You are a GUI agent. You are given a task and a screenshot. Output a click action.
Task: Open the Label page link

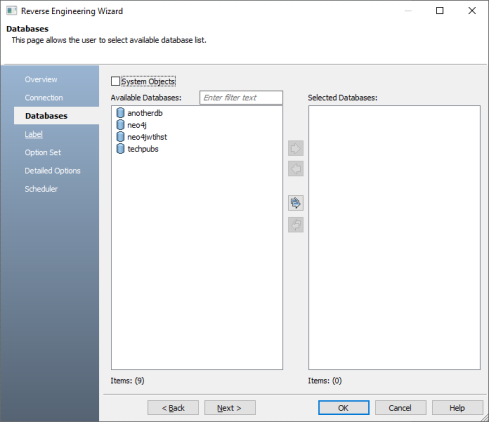(33, 134)
